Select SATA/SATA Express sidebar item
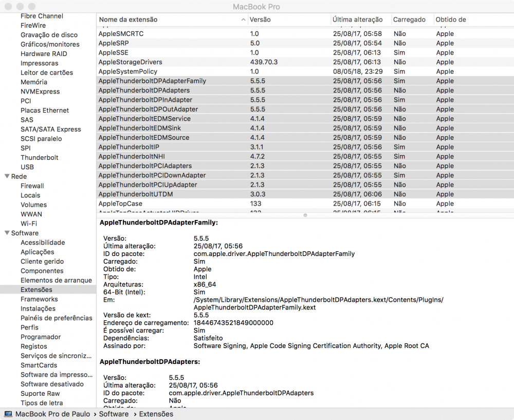Screen dimensions: 514x420 coord(51,130)
